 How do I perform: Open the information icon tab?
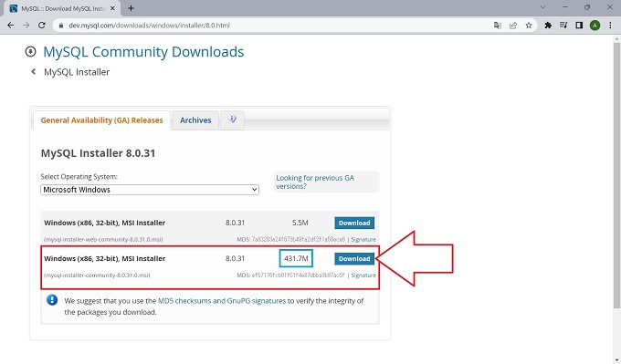[x=233, y=120]
